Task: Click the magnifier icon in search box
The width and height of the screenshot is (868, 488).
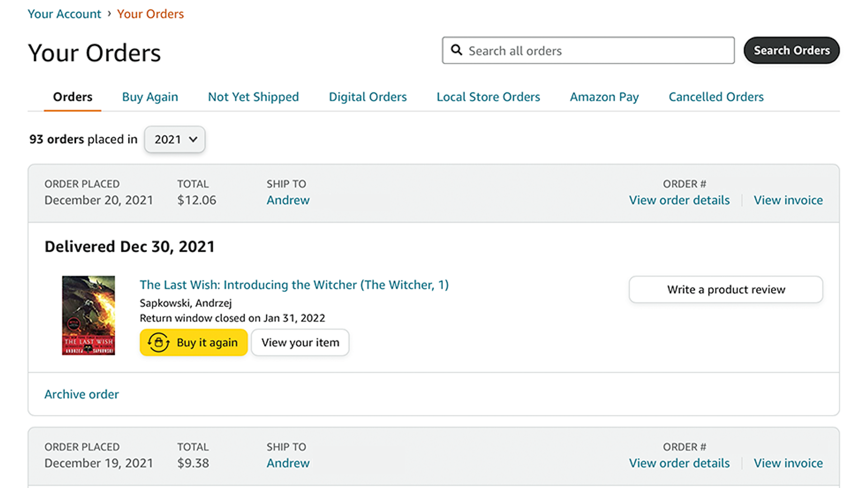Action: 457,50
